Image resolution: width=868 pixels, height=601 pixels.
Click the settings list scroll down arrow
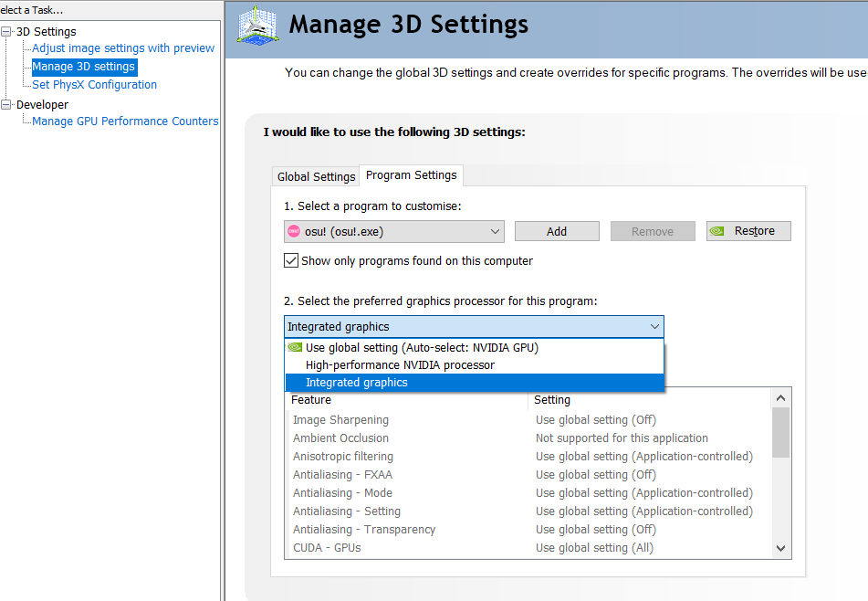(780, 548)
